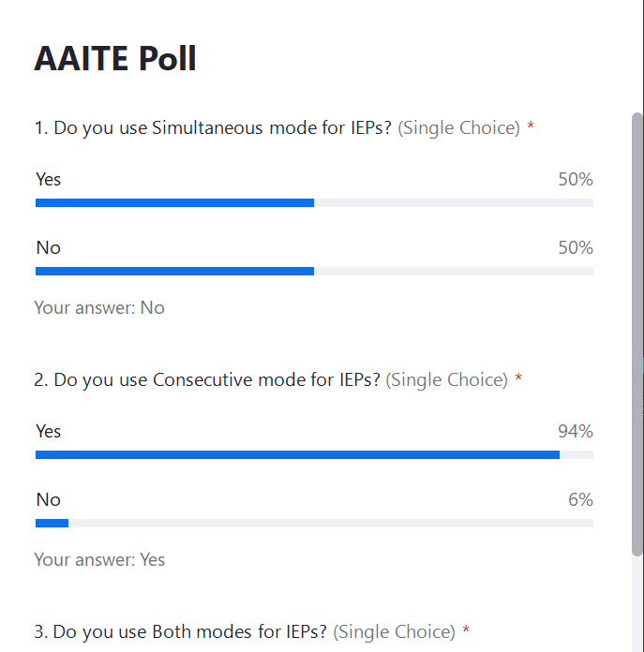
Task: Click the "Your answer: No" text
Action: (x=99, y=307)
